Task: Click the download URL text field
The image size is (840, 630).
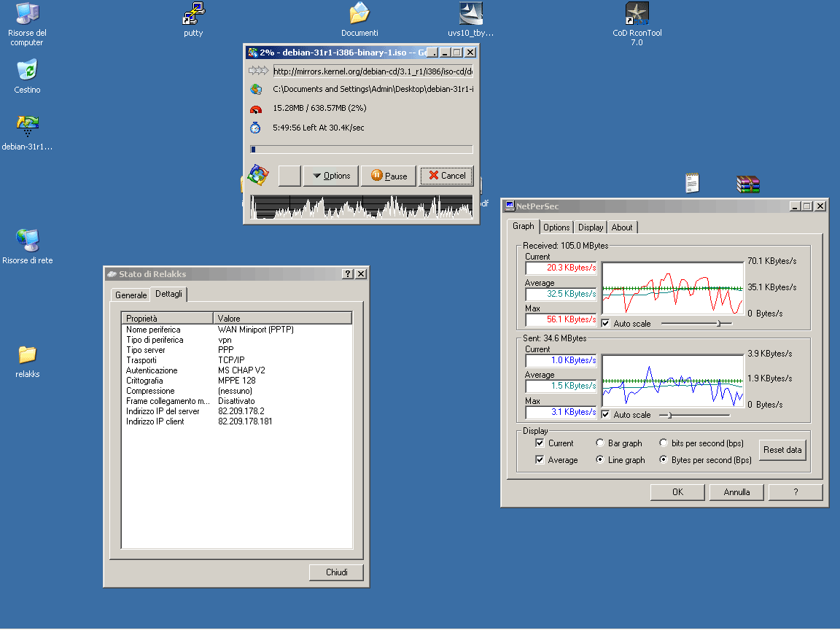Action: pyautogui.click(x=373, y=71)
